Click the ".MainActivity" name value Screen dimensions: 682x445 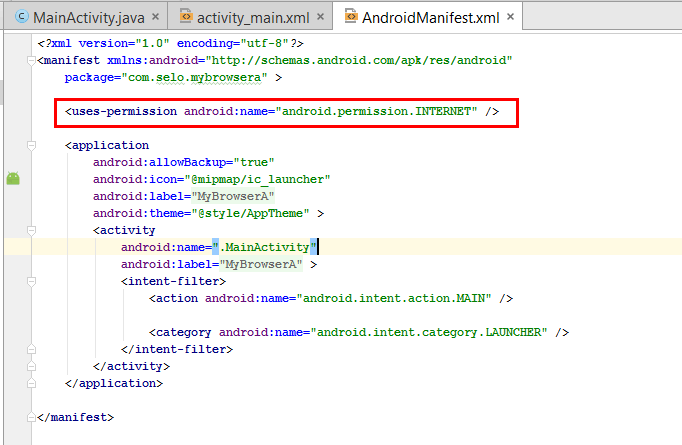[264, 248]
